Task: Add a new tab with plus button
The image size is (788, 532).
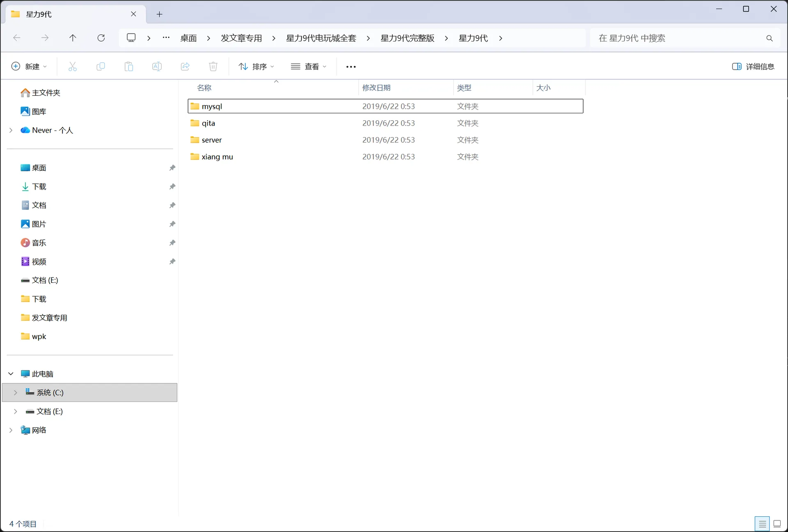Action: coord(160,14)
